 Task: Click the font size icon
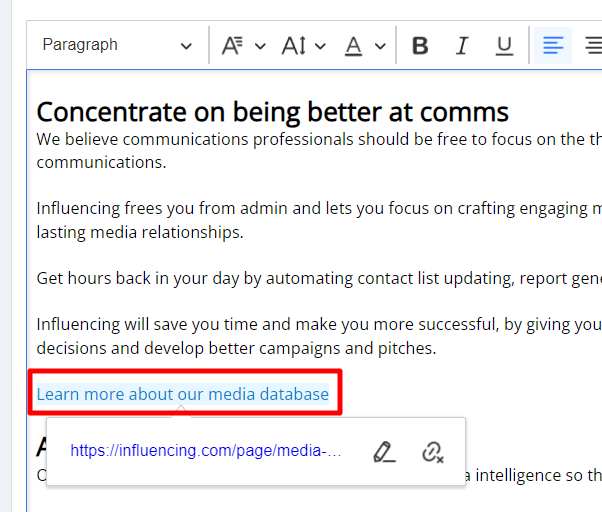pos(294,46)
